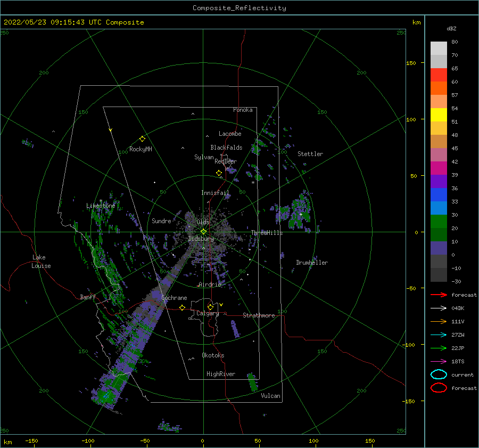Click the green radar echo near Vulcan
This screenshot has width=479, height=448.
pos(252,382)
